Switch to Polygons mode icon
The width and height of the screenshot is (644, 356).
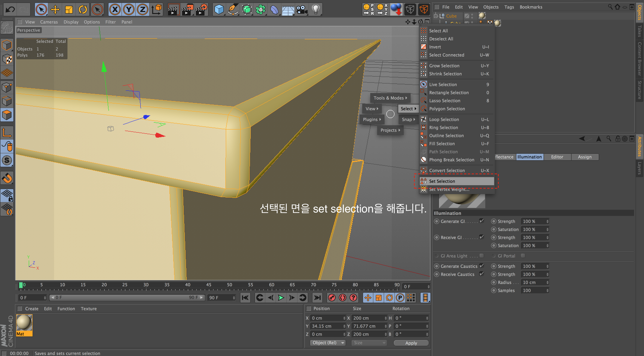[7, 115]
